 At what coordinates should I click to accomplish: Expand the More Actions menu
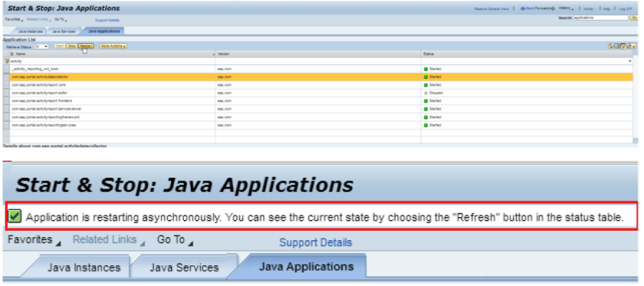click(112, 46)
